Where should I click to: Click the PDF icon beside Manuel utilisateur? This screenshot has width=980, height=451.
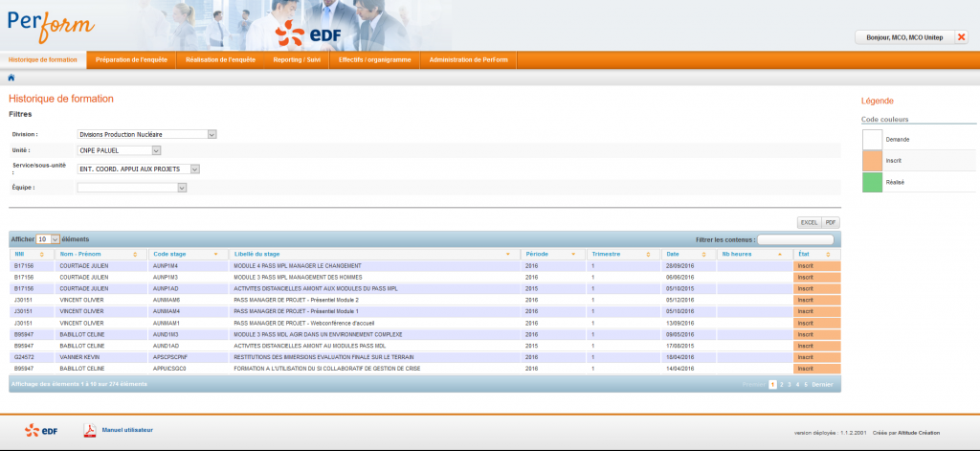90,430
